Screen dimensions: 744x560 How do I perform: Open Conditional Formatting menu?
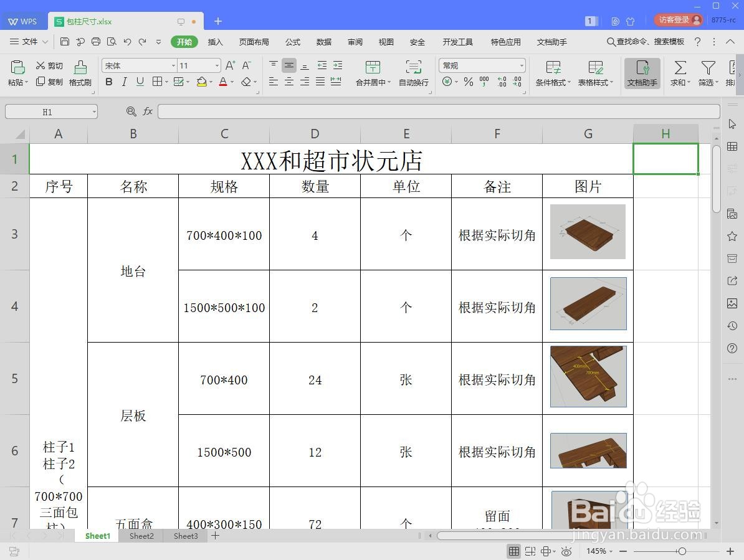553,73
